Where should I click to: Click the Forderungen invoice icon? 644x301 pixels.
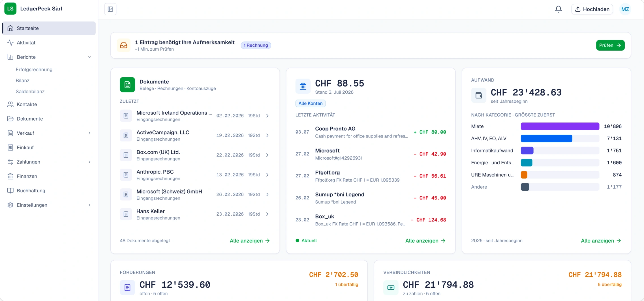[x=127, y=288]
